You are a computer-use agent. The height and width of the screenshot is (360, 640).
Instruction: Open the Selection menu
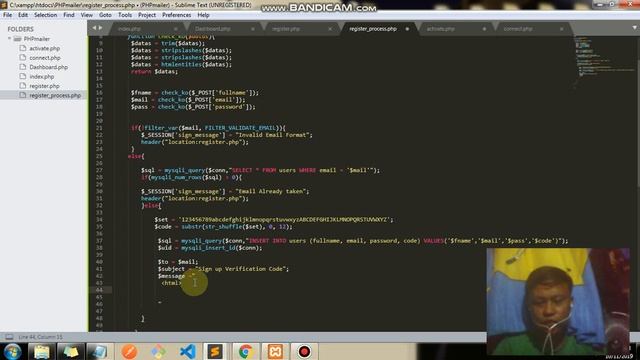45,15
